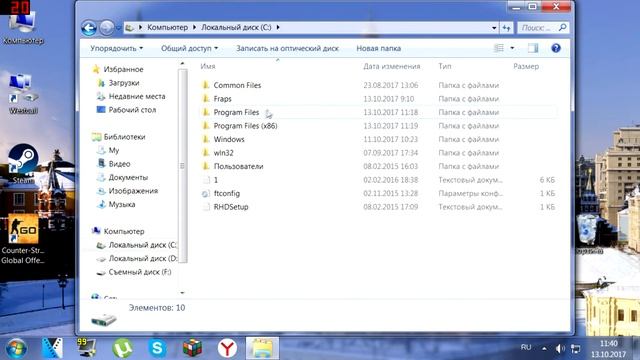Select the ftconfig settings file icon
Viewport: 640px width, 360px height.
206,193
